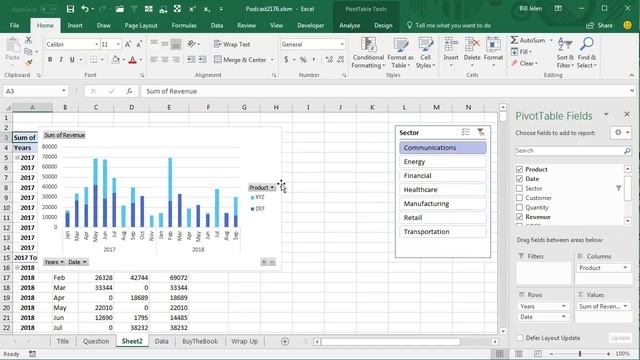The height and width of the screenshot is (360, 640).
Task: Open Conditional Formatting menu
Action: click(x=368, y=53)
